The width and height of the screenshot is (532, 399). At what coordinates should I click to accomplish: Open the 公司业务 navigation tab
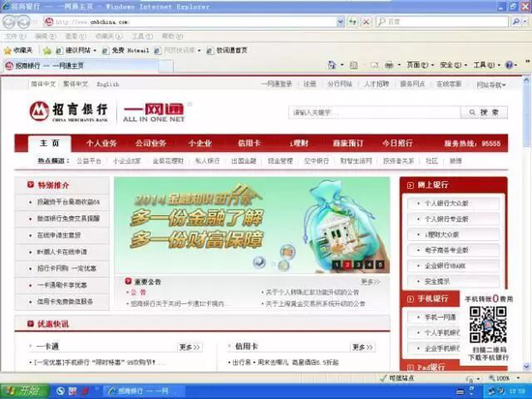click(x=151, y=143)
